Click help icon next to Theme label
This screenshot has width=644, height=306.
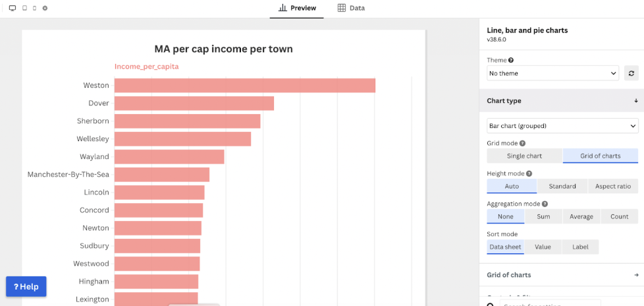point(511,61)
